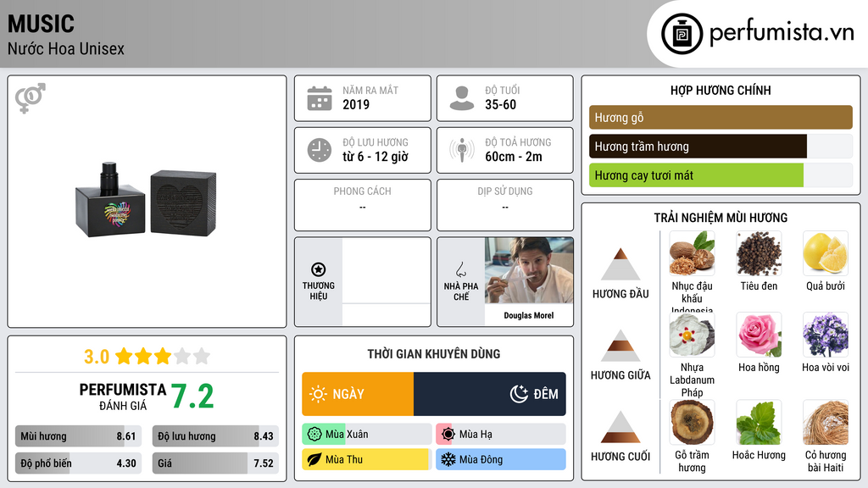This screenshot has height=488, width=868.
Task: Click the calendar icon beside Năm ra mắt
Action: point(320,98)
